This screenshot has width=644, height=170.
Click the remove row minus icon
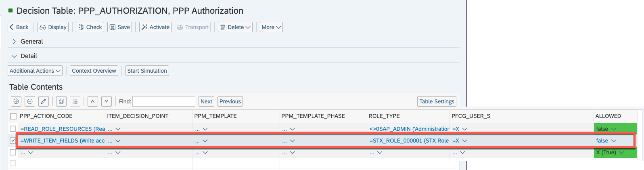tap(30, 101)
